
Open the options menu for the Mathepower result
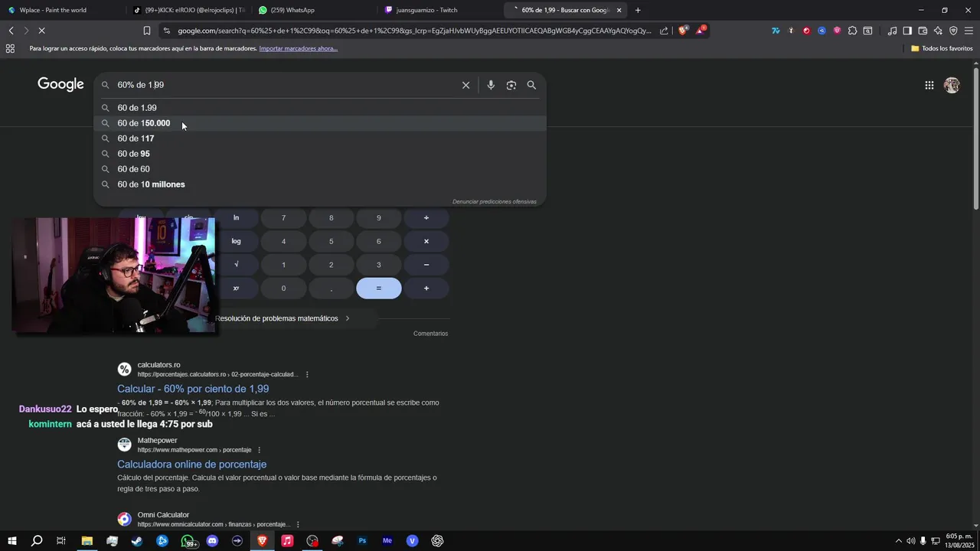259,450
